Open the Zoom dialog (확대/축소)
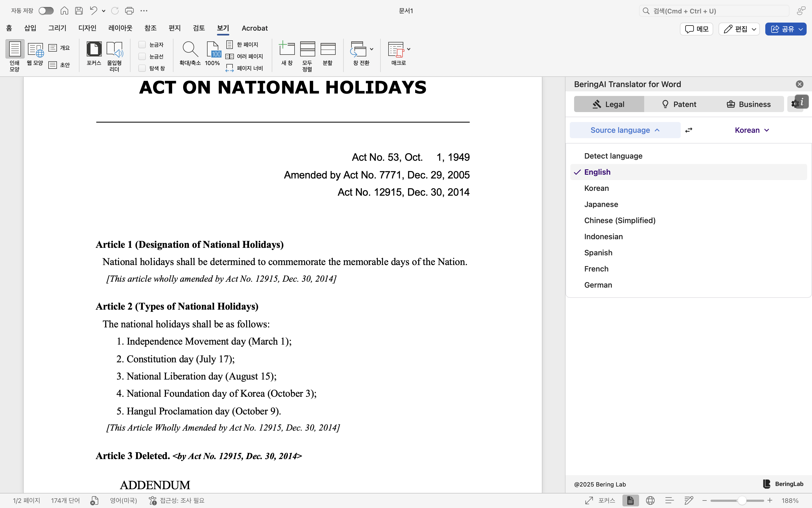This screenshot has height=508, width=812. point(190,54)
